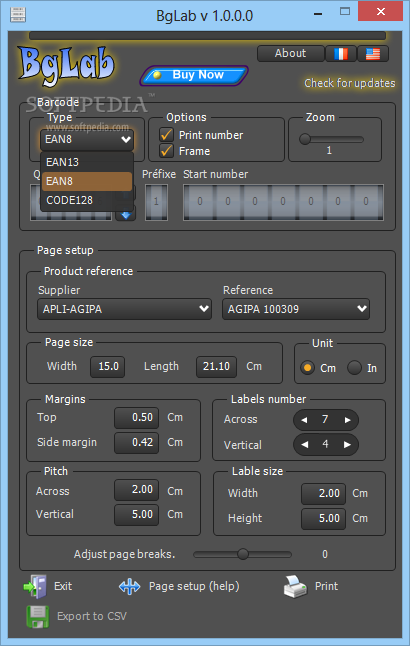Decrease Vertical labels number
Viewport: 410px width, 646px height.
point(304,445)
